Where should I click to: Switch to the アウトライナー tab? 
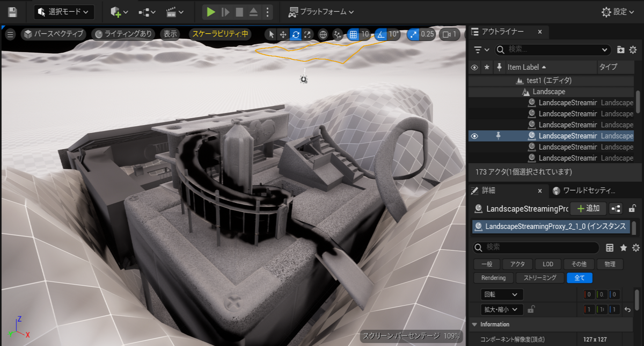coord(502,32)
